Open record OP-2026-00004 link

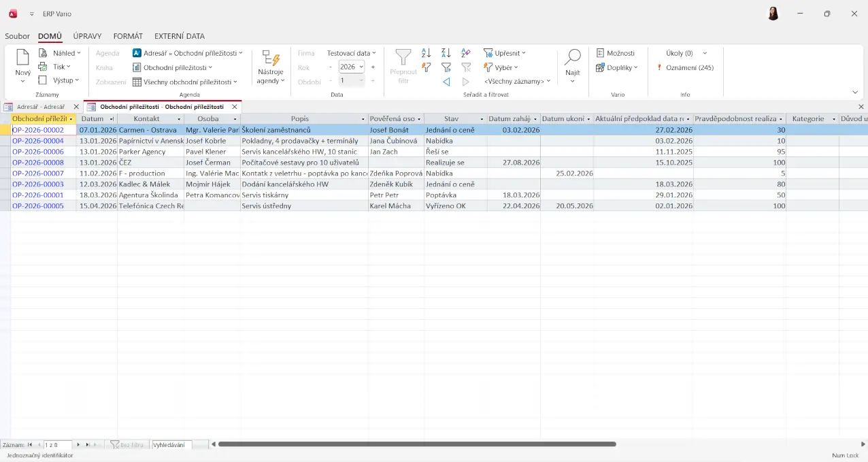pyautogui.click(x=38, y=141)
